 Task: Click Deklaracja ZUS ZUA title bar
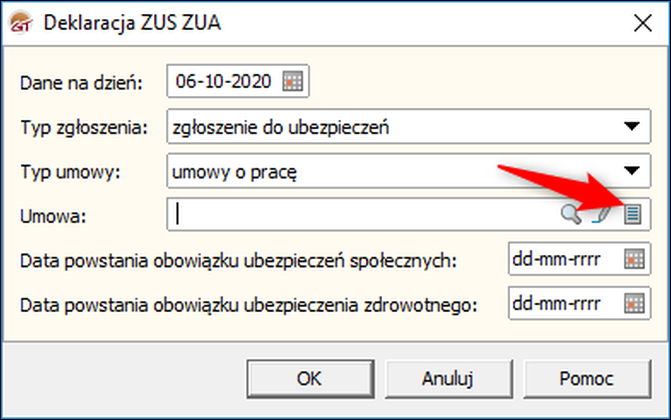pyautogui.click(x=334, y=23)
